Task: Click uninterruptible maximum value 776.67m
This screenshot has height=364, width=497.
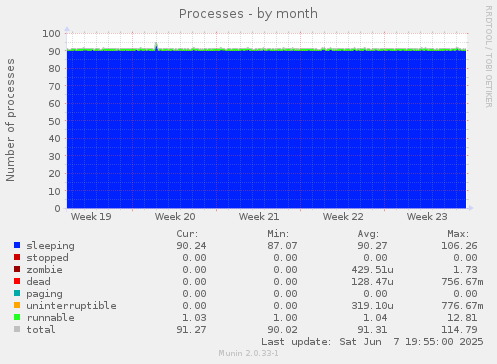Action: pyautogui.click(x=462, y=306)
